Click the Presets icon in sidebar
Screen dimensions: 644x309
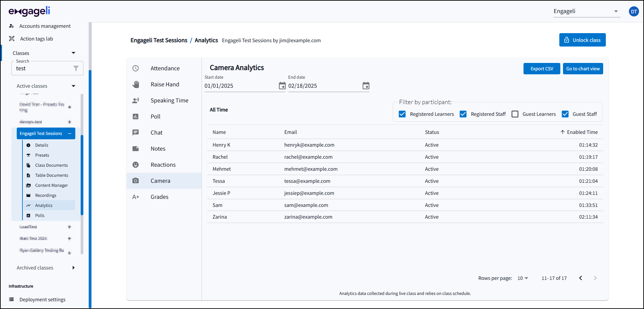click(x=28, y=155)
